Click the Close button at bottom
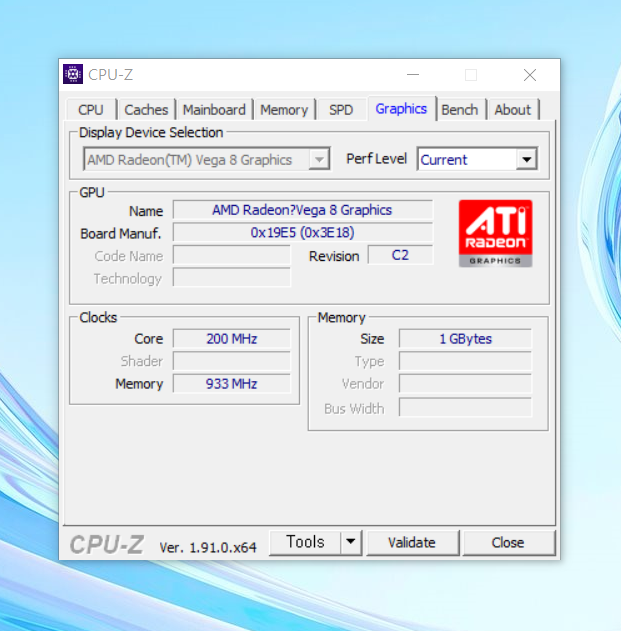The image size is (621, 631). point(508,542)
